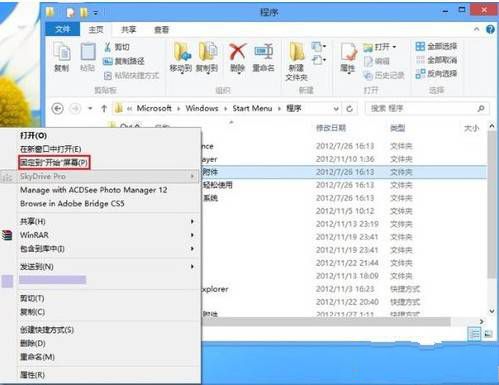Click the 新建文件夹 new folder icon

(296, 52)
